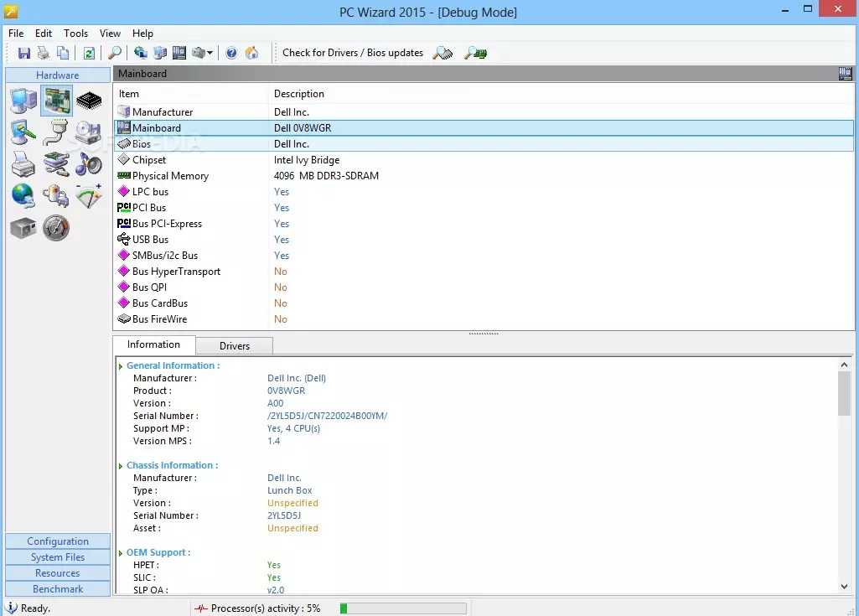
Task: Open dropdown arrow beside the toolbar camera icon
Action: (x=210, y=53)
